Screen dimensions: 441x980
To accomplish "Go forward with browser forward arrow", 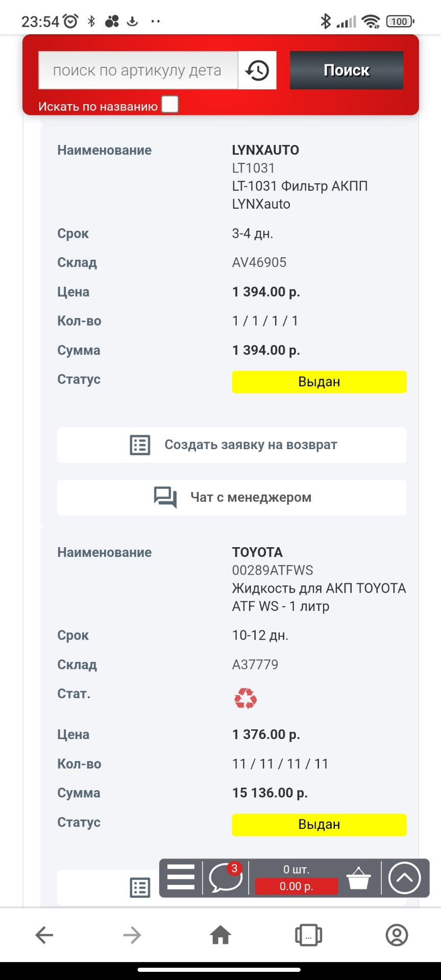I will [x=132, y=935].
